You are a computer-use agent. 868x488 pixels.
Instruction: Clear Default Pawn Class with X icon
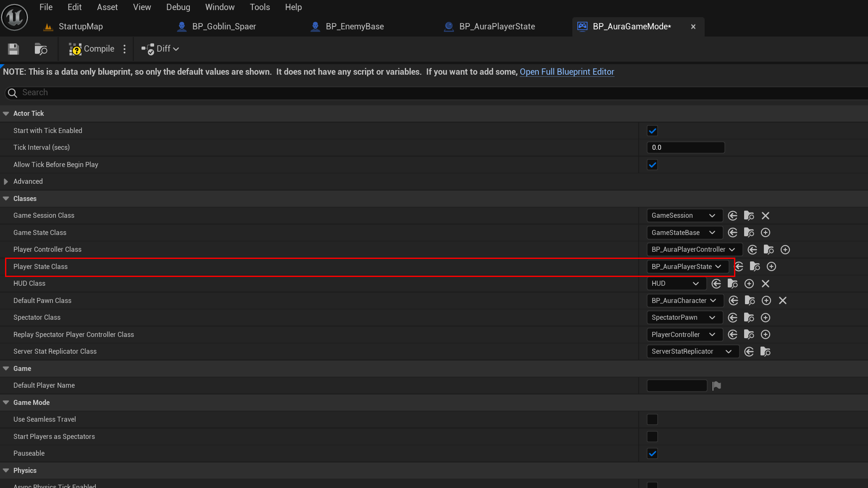782,300
